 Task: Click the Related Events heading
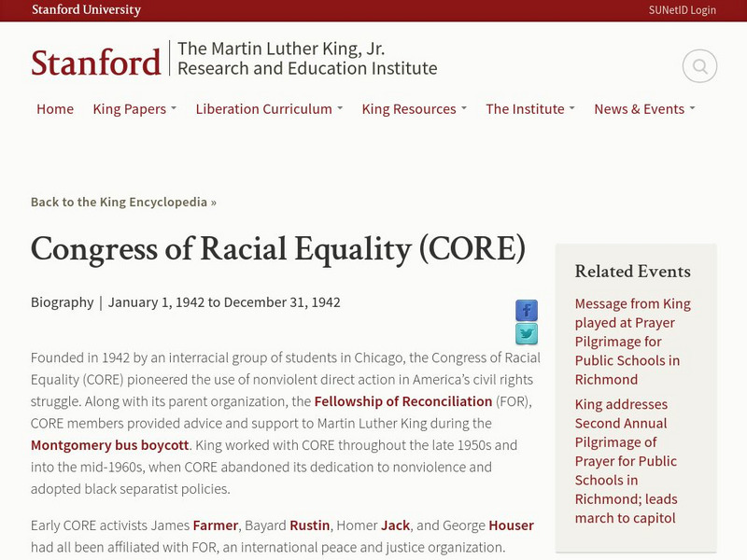(633, 272)
